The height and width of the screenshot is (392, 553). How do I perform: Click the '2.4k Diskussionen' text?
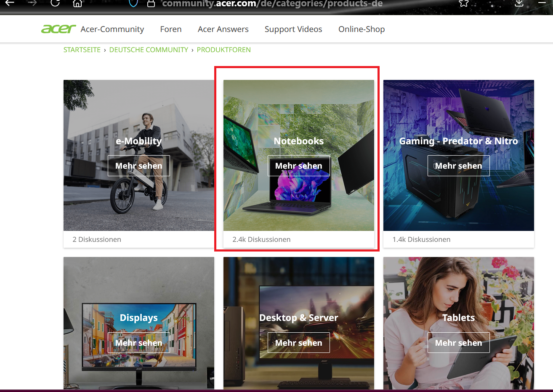(x=261, y=239)
